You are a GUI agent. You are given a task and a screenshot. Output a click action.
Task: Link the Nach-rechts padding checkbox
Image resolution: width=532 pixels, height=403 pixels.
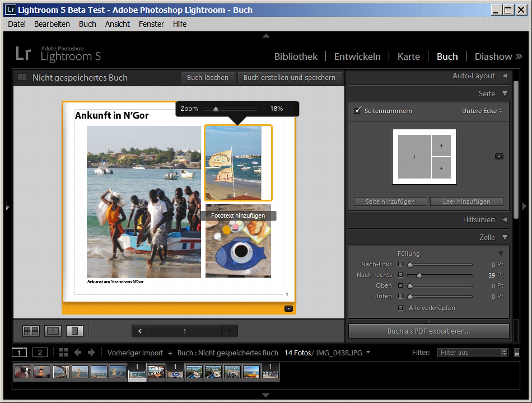click(400, 275)
